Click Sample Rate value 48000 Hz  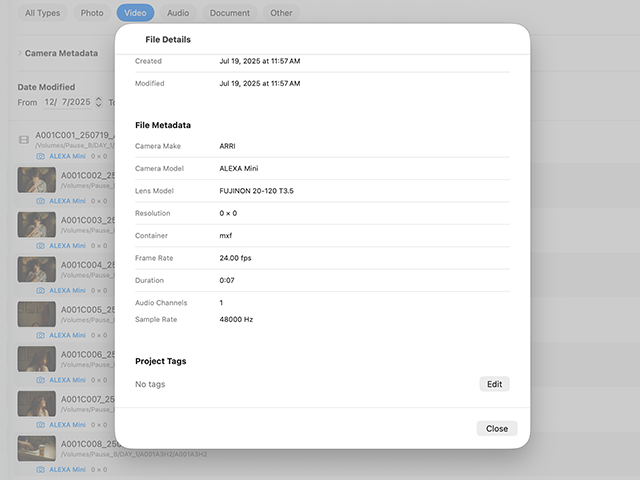tap(236, 320)
